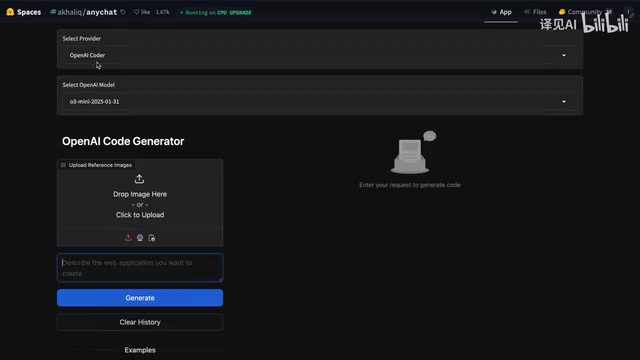Open the anychat space name link
This screenshot has width=640, height=360.
[x=101, y=12]
